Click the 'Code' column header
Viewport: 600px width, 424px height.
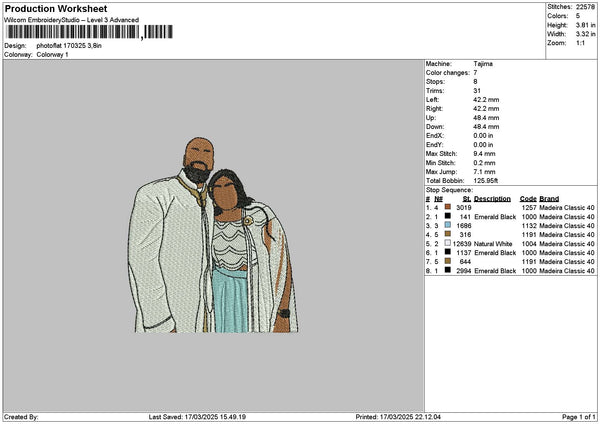528,199
